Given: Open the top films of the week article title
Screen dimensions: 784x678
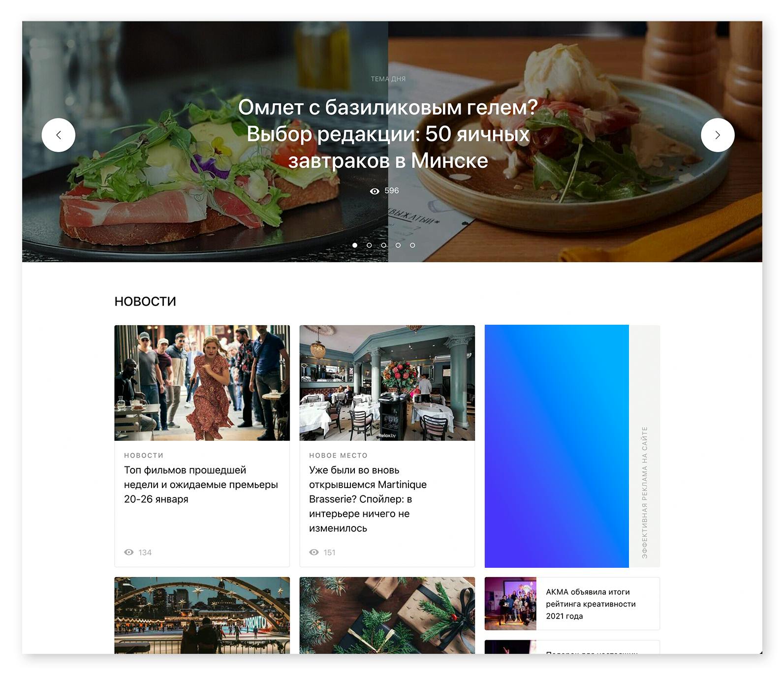Looking at the screenshot, I should point(201,485).
